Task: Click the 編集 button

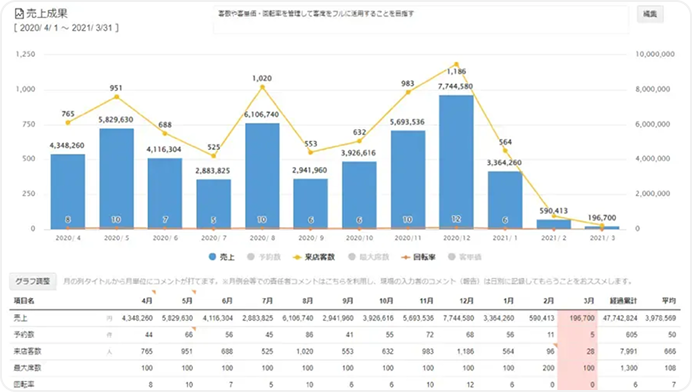Action: [x=650, y=14]
